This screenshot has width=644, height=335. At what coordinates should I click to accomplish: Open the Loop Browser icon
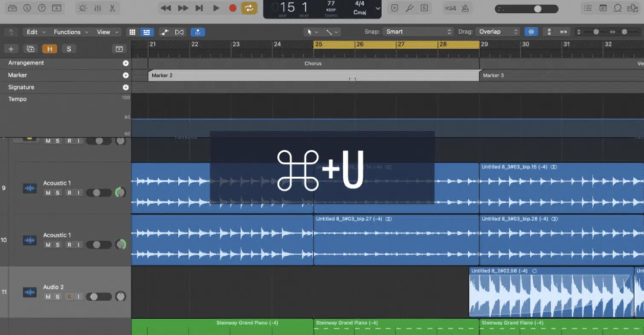(618, 8)
